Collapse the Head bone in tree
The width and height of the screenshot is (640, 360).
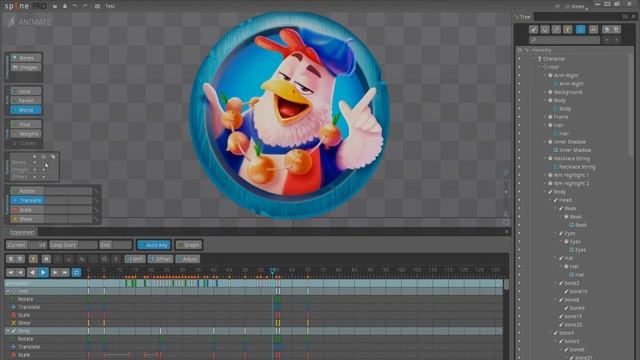(x=551, y=200)
